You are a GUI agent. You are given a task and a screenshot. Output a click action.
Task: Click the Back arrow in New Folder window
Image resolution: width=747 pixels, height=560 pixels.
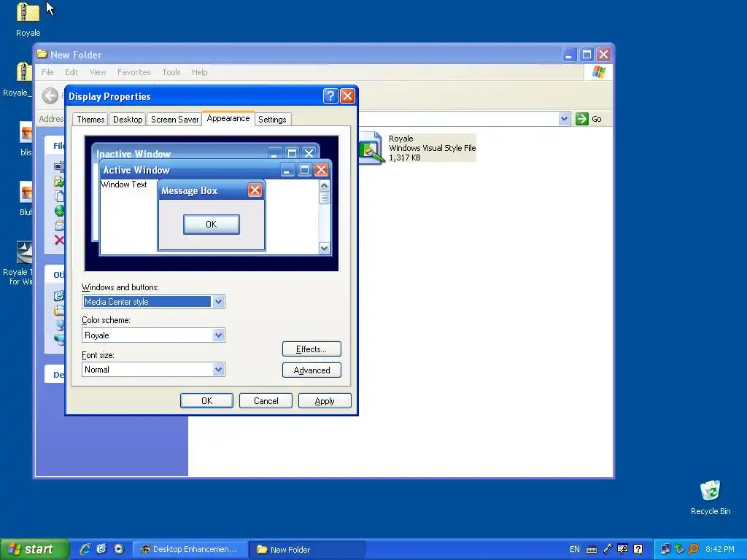[50, 96]
